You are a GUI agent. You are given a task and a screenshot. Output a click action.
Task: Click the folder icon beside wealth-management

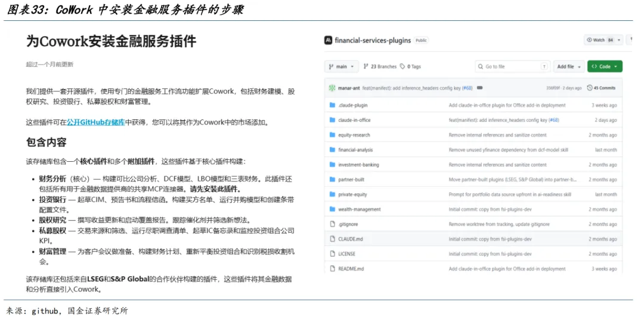332,209
